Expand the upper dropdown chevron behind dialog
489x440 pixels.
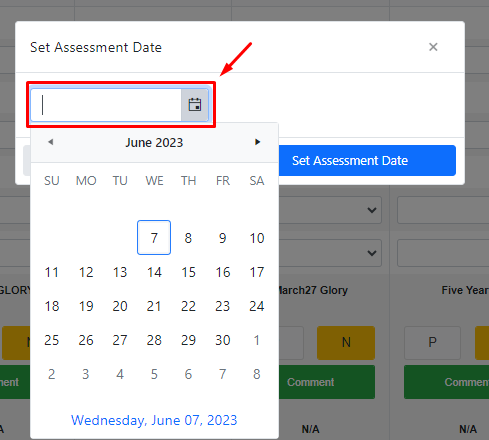coord(372,210)
